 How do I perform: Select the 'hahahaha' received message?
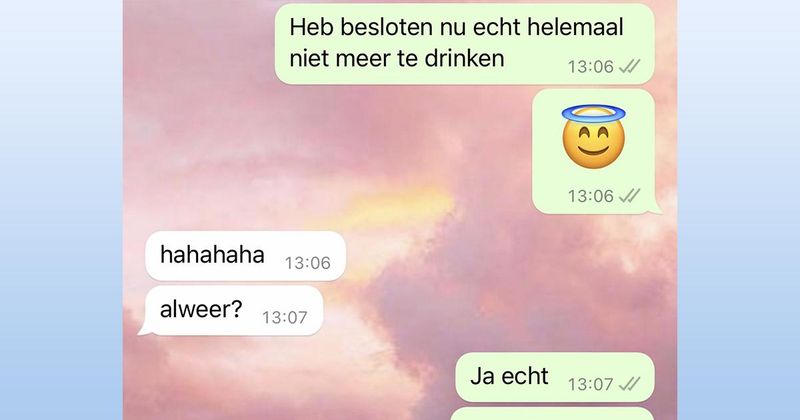click(x=245, y=256)
